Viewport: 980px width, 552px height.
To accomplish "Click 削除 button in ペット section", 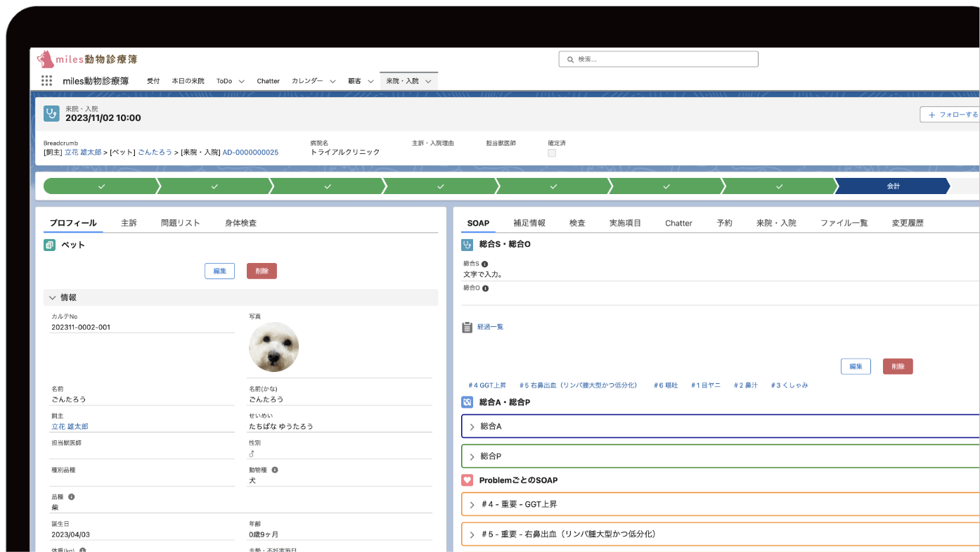I will click(x=262, y=271).
